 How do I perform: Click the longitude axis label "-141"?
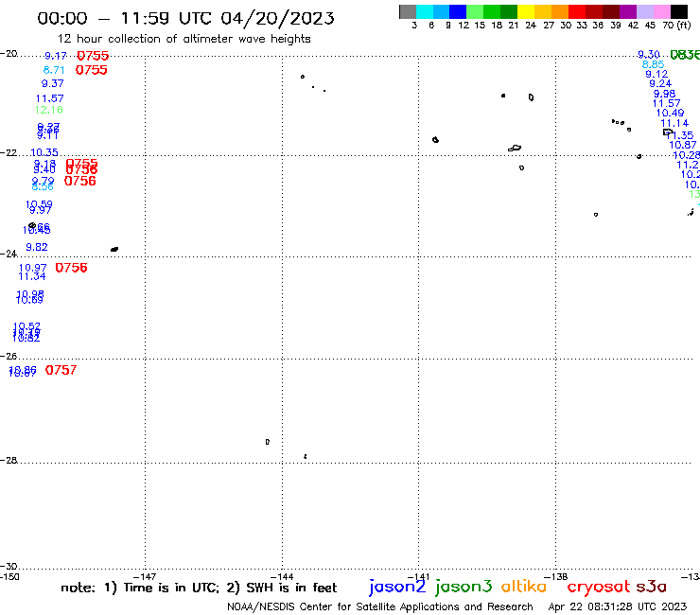[x=419, y=576]
